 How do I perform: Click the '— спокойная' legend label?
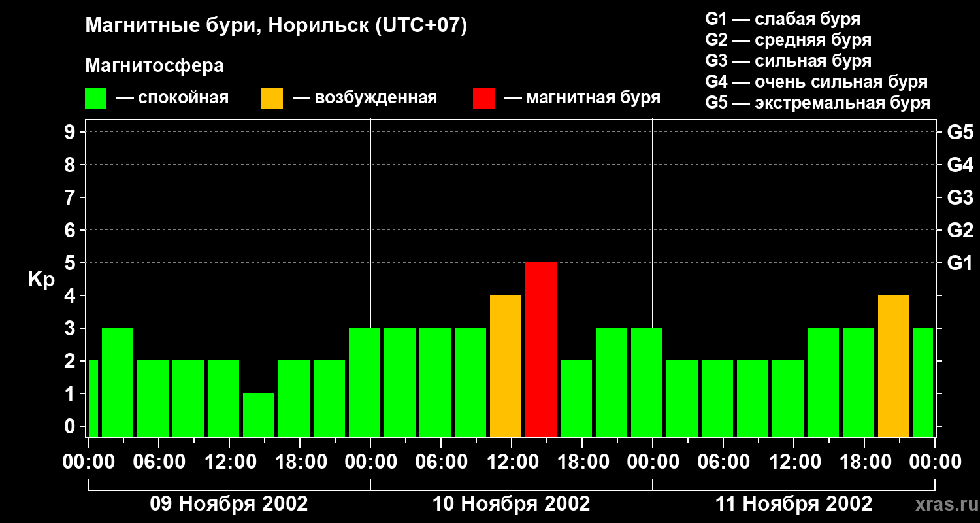[172, 99]
